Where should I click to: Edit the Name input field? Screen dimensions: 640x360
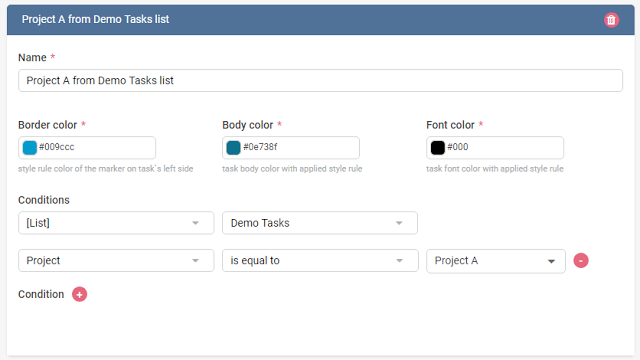[x=320, y=80]
